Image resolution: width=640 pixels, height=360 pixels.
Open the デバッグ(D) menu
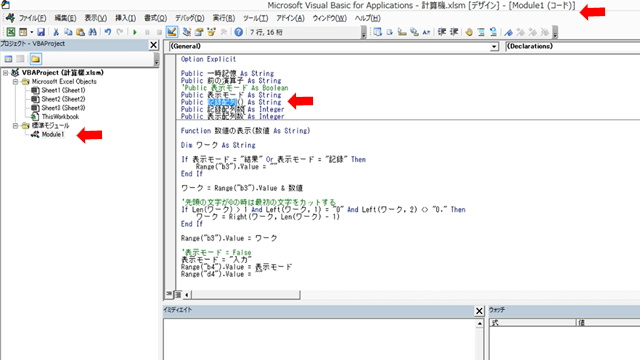pyautogui.click(x=189, y=18)
